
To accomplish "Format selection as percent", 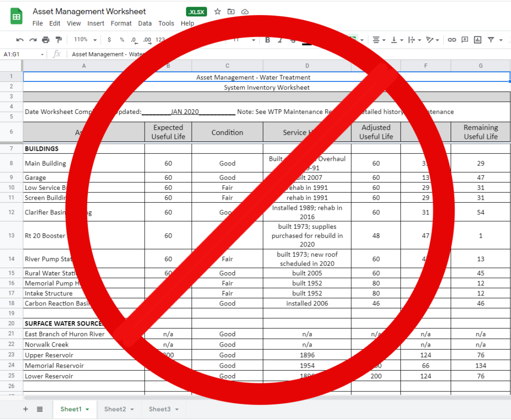I will 121,39.
